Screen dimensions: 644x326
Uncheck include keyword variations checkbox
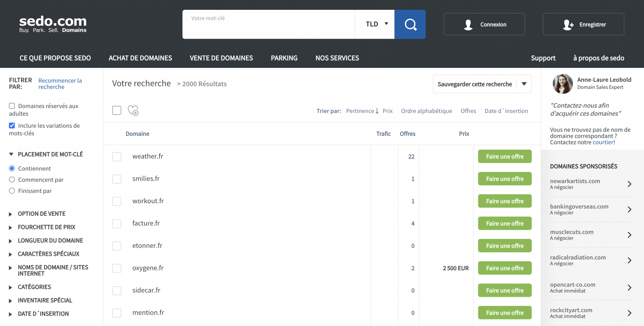point(12,126)
